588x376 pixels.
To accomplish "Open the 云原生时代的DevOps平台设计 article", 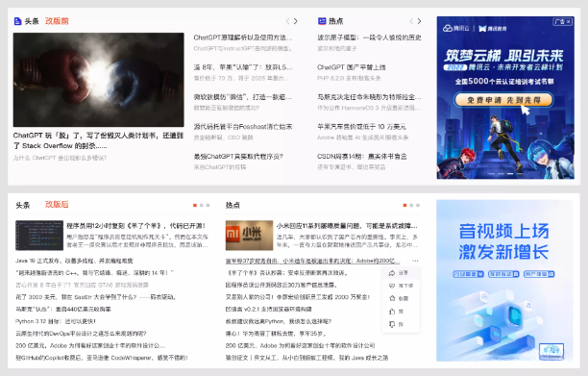I will pyautogui.click(x=81, y=334).
